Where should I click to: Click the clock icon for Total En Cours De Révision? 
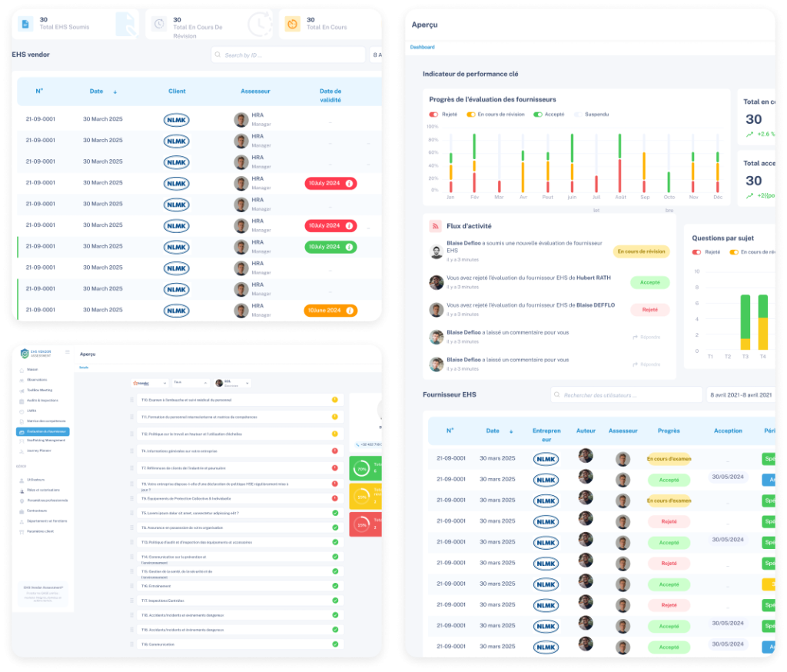coord(158,24)
